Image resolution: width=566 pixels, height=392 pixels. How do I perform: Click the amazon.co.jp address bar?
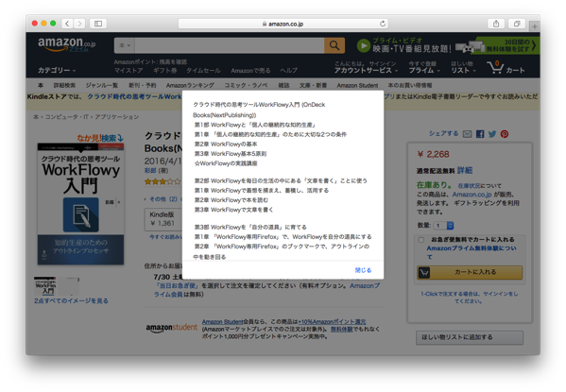[x=283, y=24]
